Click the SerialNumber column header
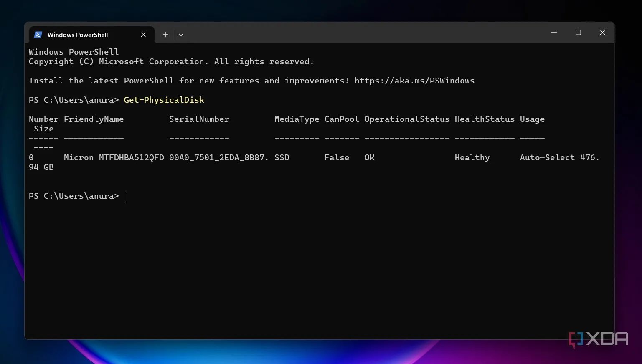This screenshot has width=642, height=364. tap(199, 119)
